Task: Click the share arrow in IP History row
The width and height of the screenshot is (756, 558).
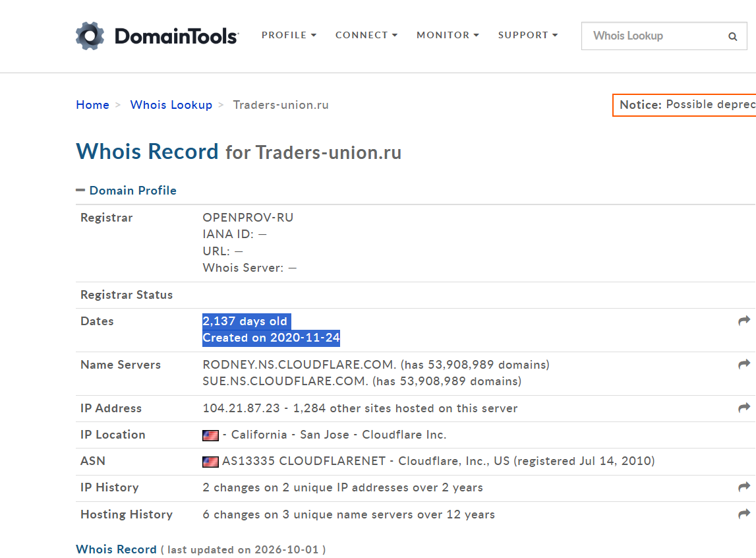Action: 744,487
